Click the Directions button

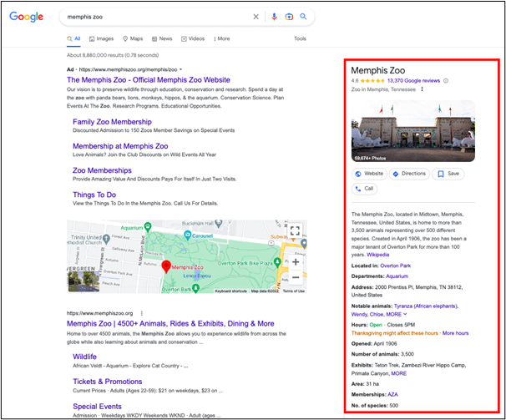409,174
